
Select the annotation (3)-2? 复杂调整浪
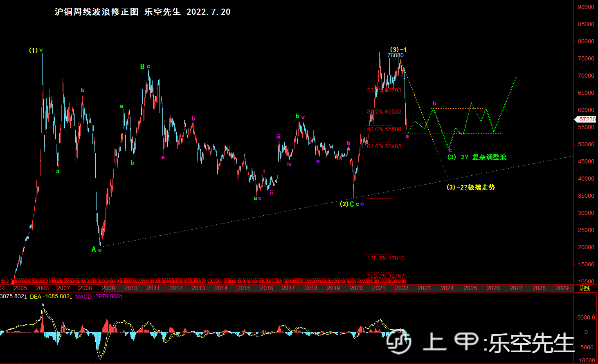[x=477, y=157]
